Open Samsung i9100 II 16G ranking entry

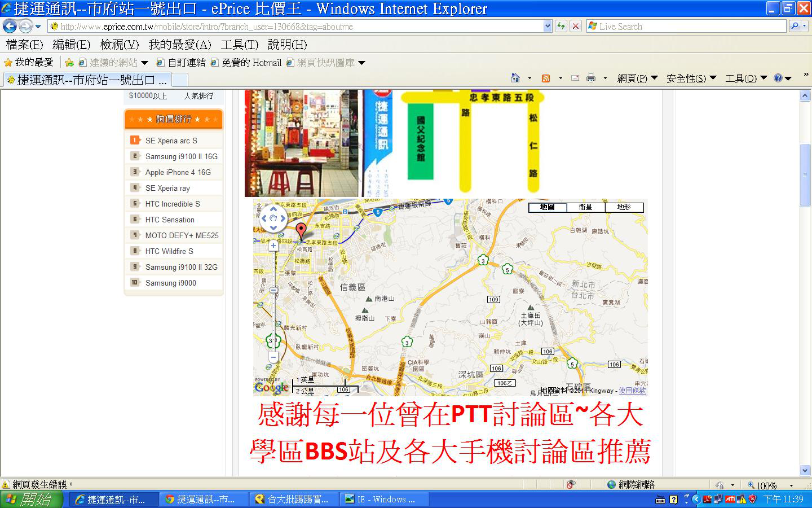tap(181, 156)
